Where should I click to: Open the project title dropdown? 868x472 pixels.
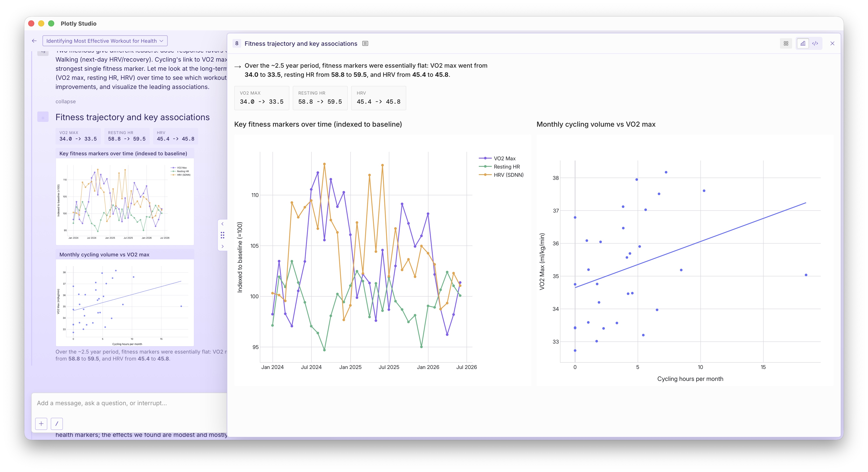105,41
